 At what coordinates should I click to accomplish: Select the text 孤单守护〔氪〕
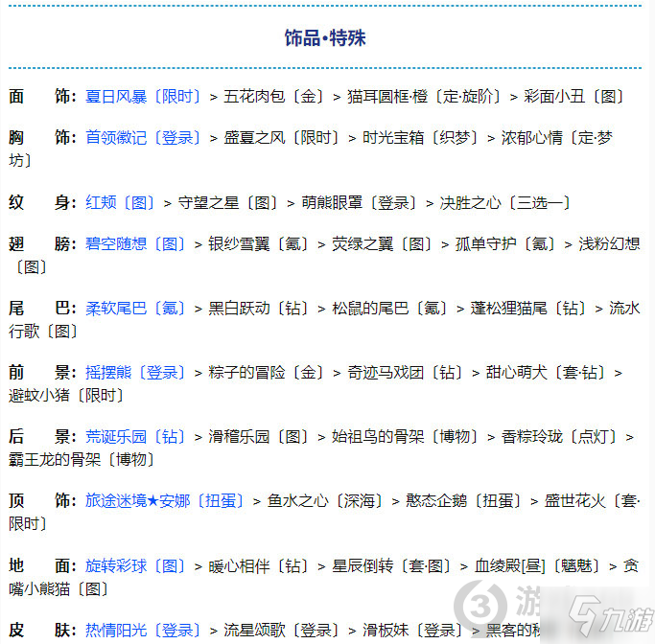click(505, 243)
